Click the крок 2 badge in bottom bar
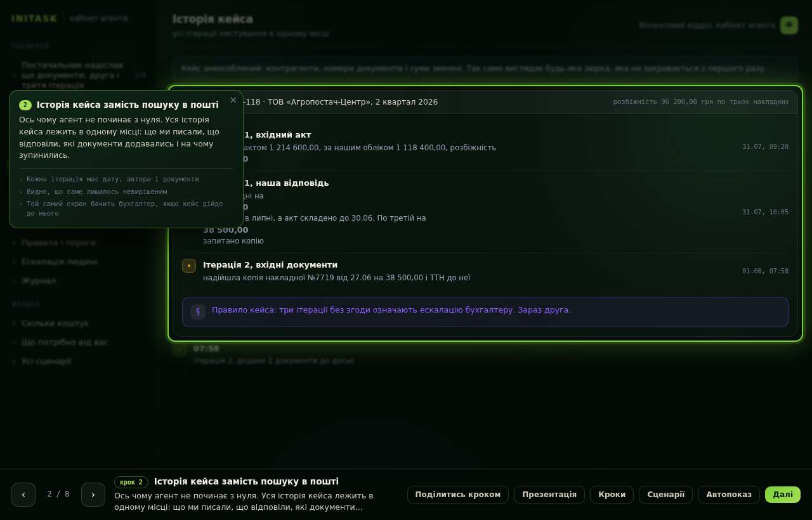The image size is (812, 520). tap(131, 482)
